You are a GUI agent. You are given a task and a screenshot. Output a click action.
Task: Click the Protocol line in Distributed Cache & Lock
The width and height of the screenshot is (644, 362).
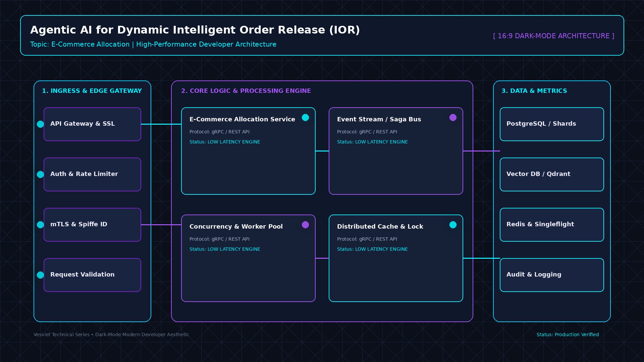(x=367, y=239)
